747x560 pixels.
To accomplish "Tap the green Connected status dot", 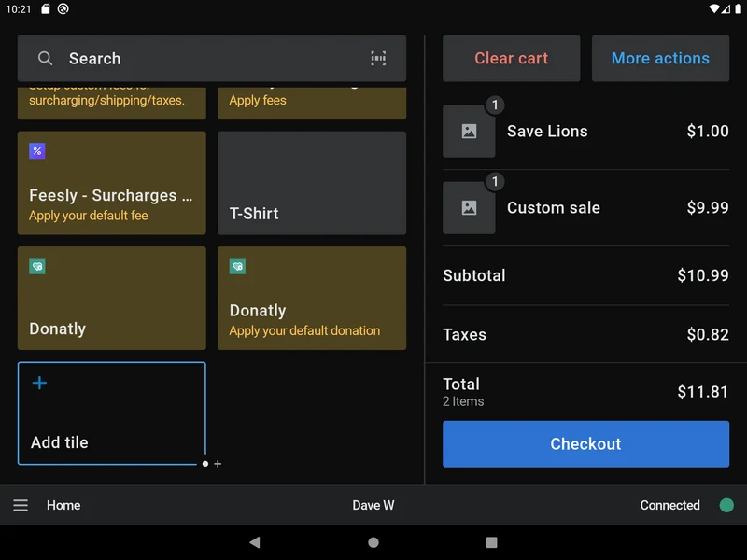I will (726, 505).
